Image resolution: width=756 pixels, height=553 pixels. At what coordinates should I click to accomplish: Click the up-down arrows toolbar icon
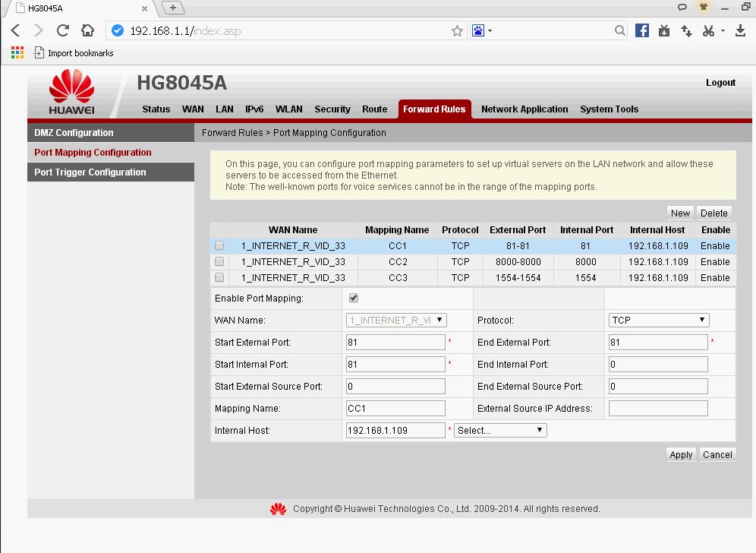click(686, 31)
